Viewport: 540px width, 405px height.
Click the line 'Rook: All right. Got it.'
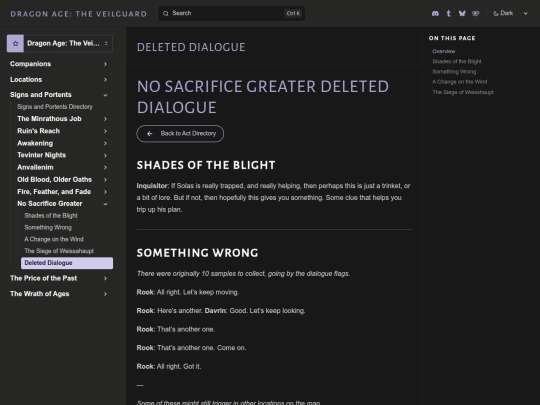click(x=169, y=366)
